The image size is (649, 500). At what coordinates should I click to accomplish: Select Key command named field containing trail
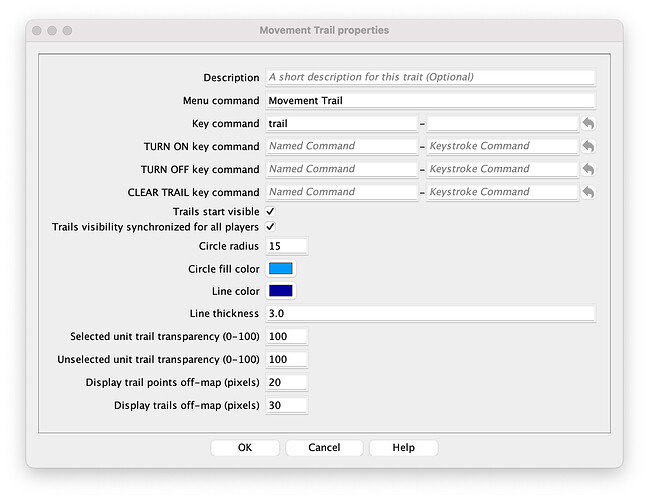point(341,123)
